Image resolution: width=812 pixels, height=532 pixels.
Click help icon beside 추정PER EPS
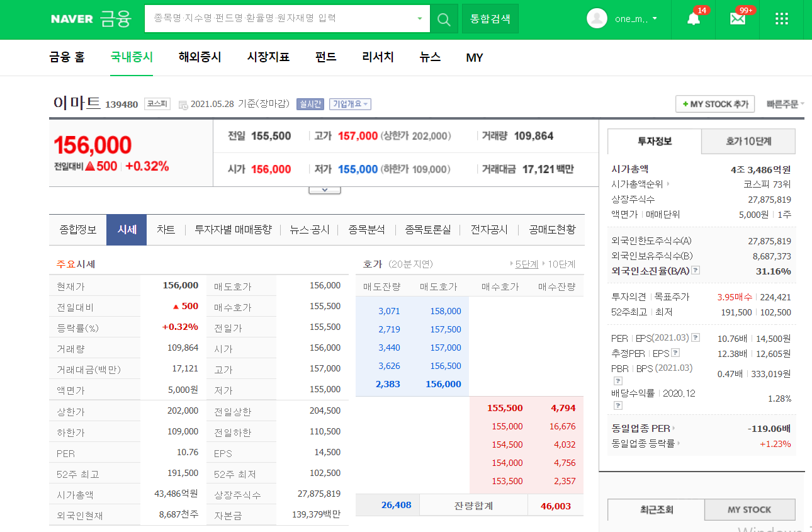coord(675,353)
